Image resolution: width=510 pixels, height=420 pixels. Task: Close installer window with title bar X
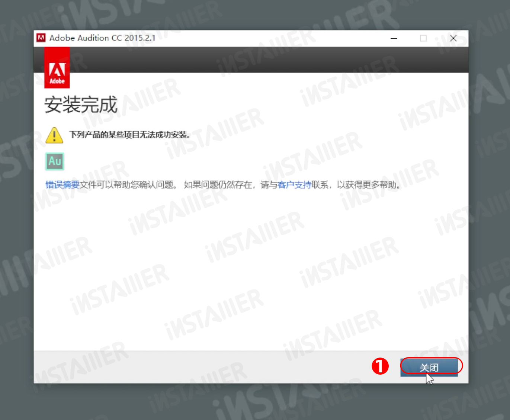coord(453,38)
